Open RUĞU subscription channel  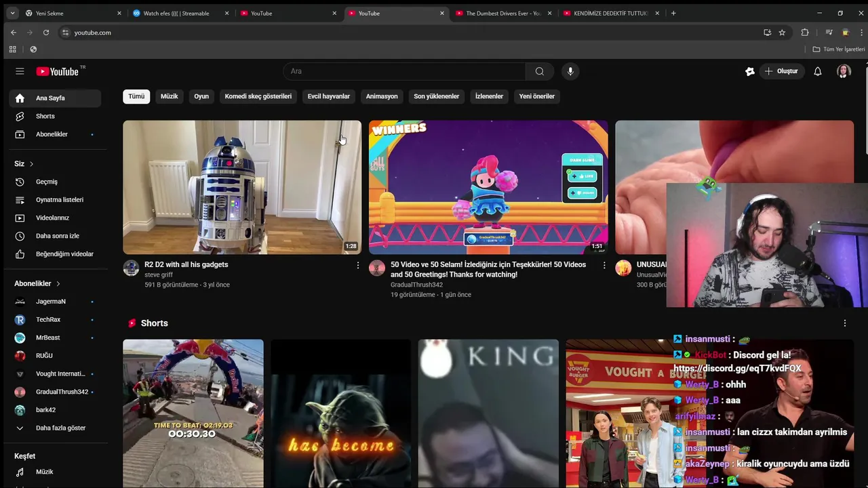pyautogui.click(x=55, y=356)
